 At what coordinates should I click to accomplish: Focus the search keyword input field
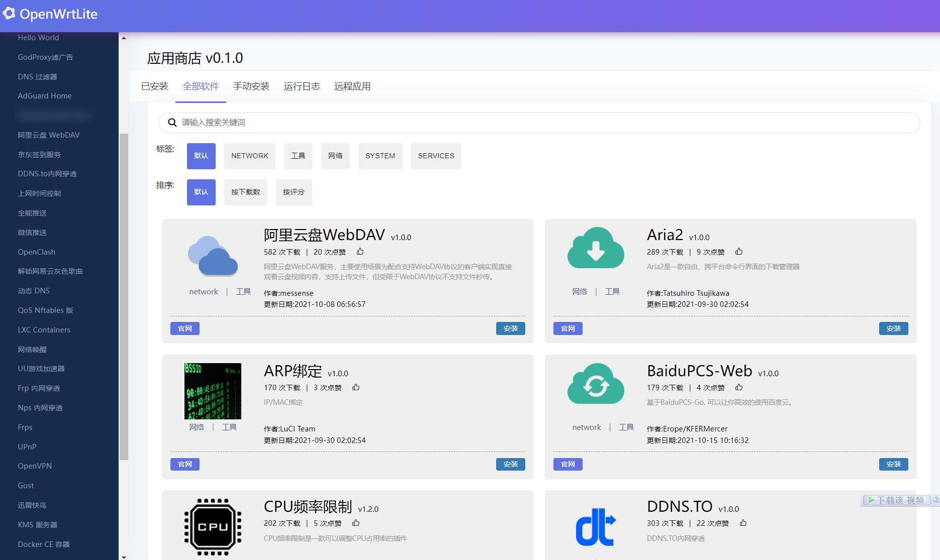539,123
